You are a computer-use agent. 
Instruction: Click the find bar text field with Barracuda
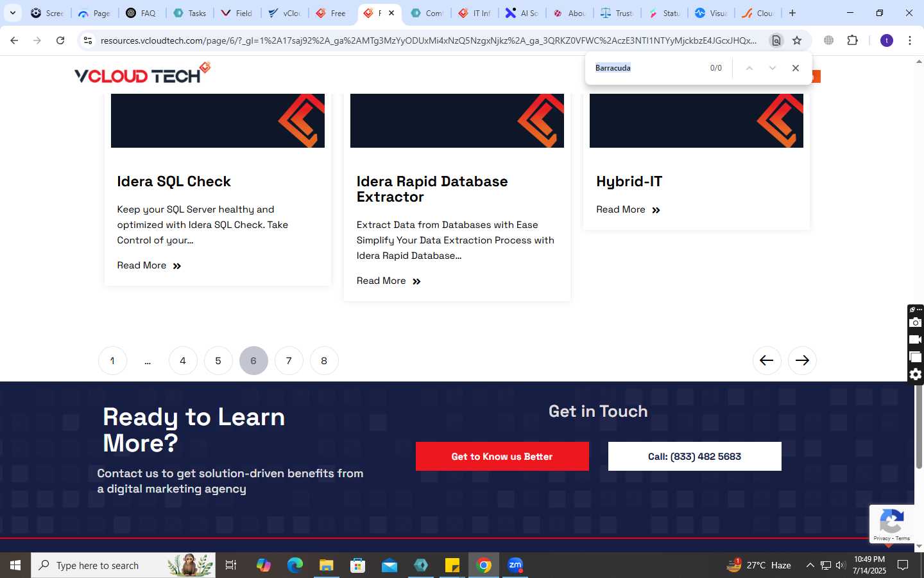point(648,68)
